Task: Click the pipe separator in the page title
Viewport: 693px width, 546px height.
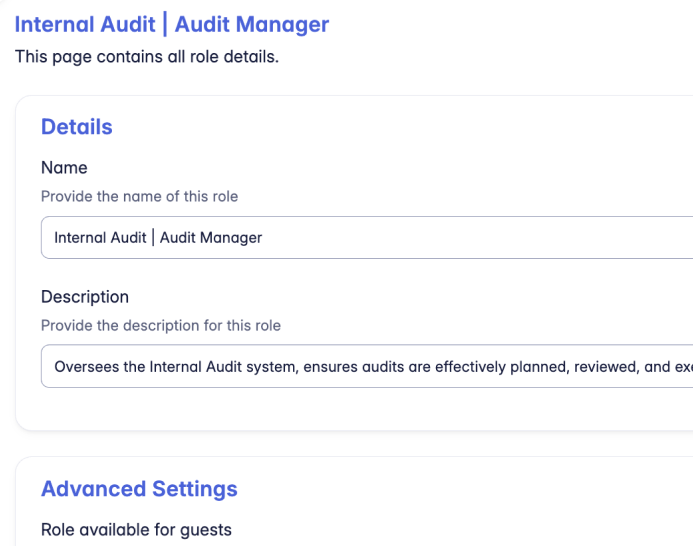Action: pyautogui.click(x=165, y=24)
